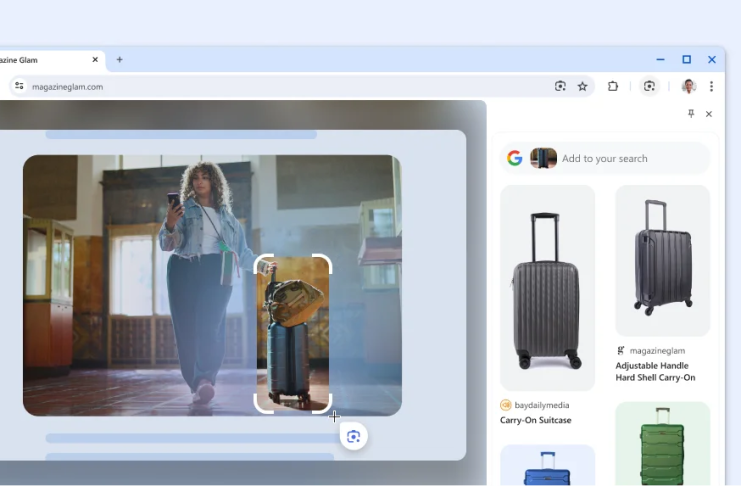
Task: View site information icon left of URL
Action: click(18, 86)
